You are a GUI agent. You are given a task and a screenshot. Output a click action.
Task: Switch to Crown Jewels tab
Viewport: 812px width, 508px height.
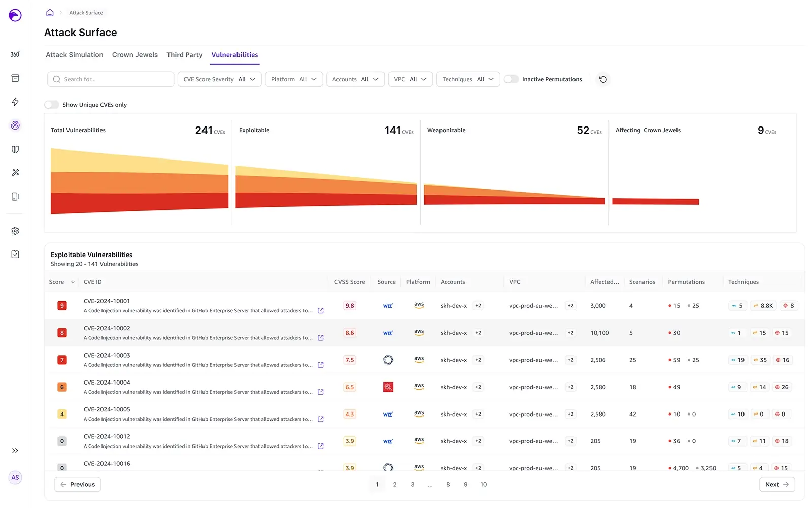[134, 55]
